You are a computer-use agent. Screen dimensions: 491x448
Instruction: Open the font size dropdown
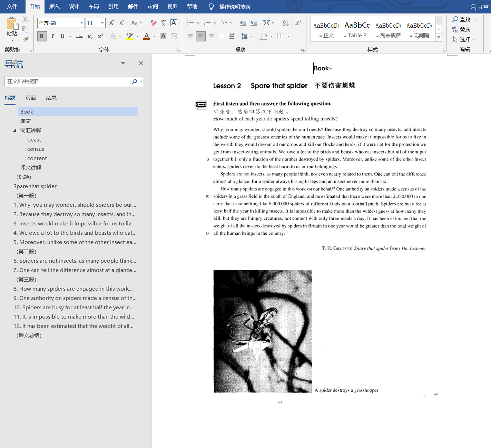[102, 23]
